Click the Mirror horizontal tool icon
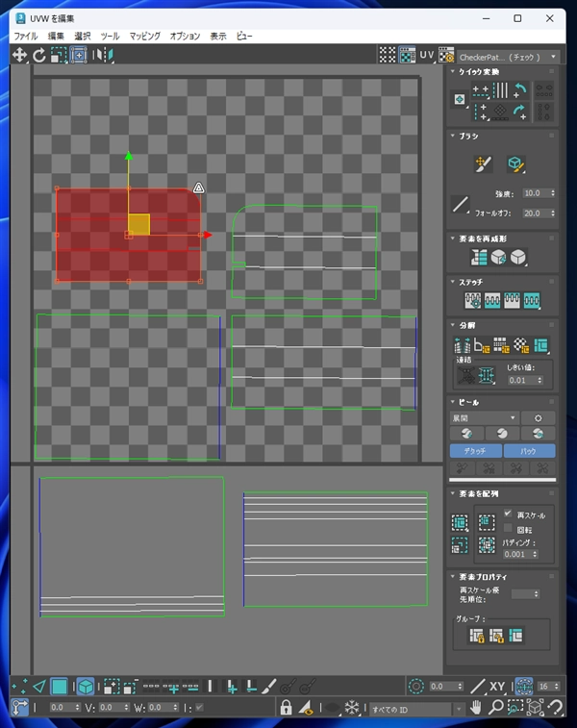Image resolution: width=577 pixels, height=728 pixels. [103, 55]
